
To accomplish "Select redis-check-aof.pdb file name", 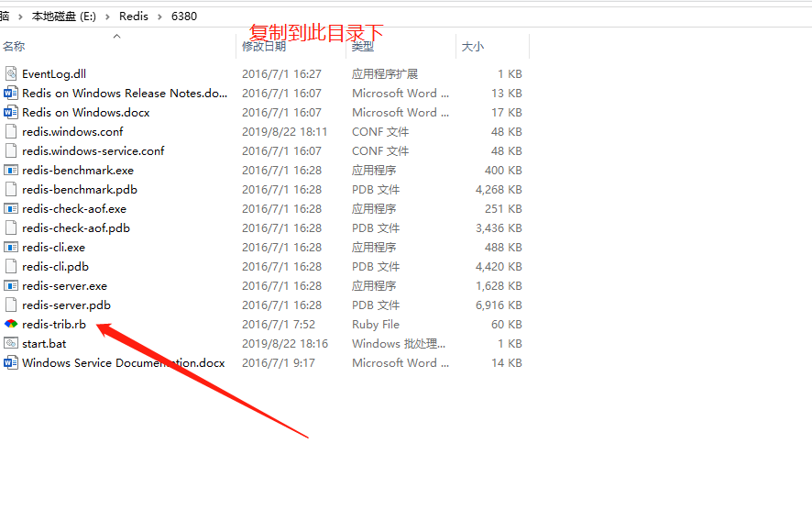I will tap(75, 228).
